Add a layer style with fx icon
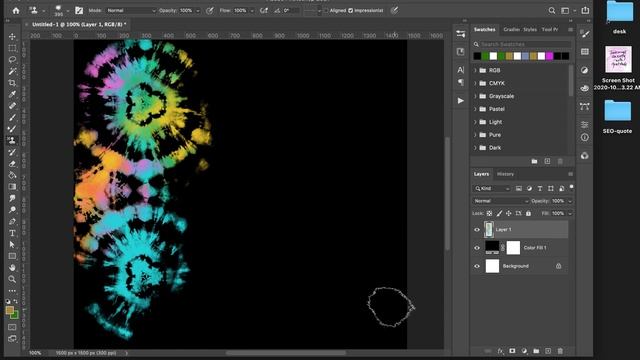 500,351
